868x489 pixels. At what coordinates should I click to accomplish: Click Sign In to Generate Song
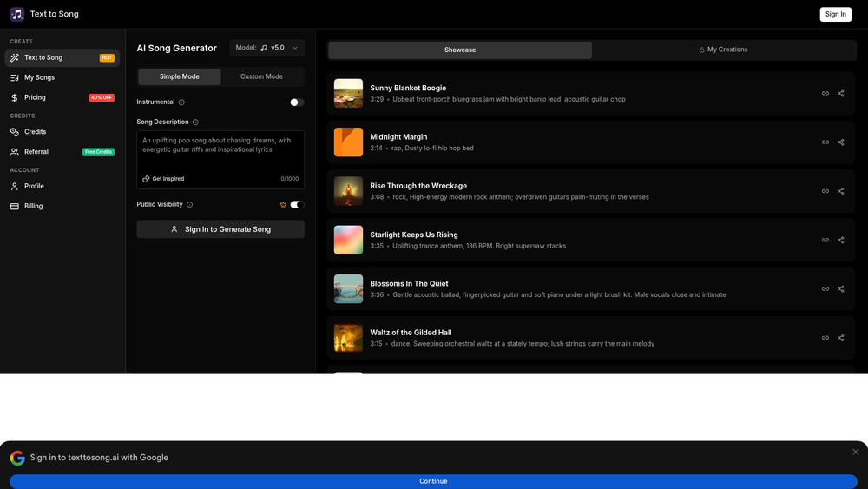click(x=220, y=229)
